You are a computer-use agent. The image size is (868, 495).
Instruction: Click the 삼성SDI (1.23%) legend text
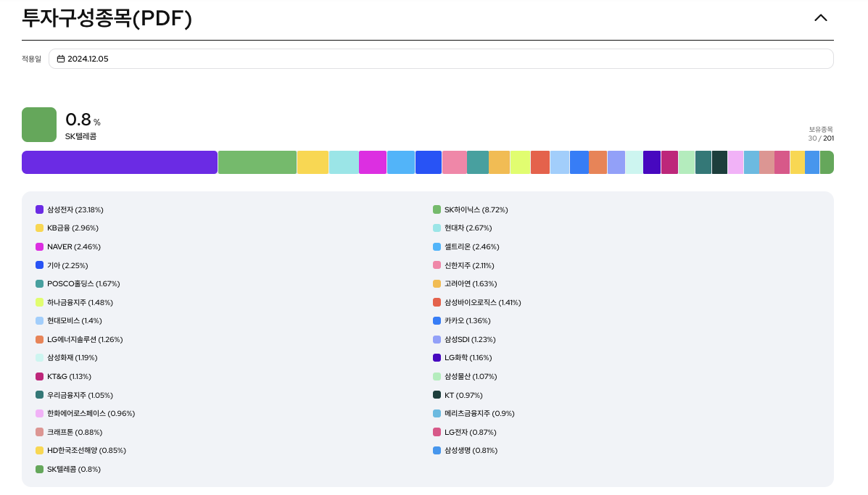[x=470, y=340]
